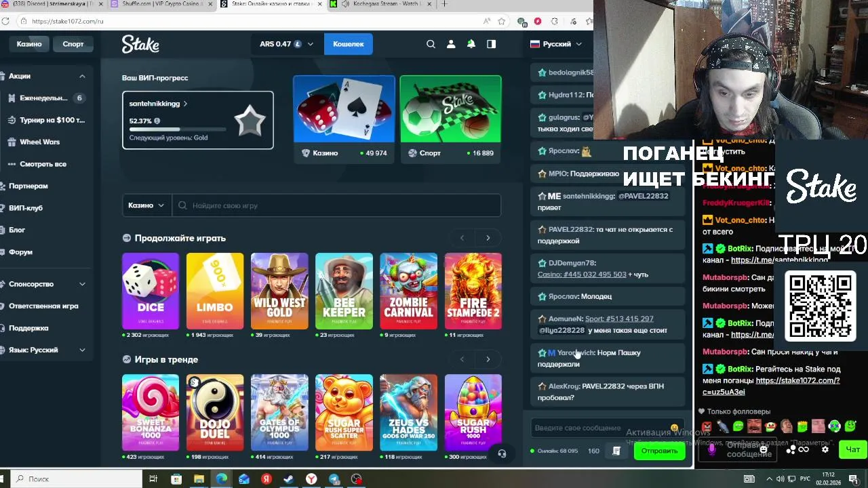Open stream chat settings gear icon
Image resolution: width=868 pixels, height=488 pixels.
[825, 449]
